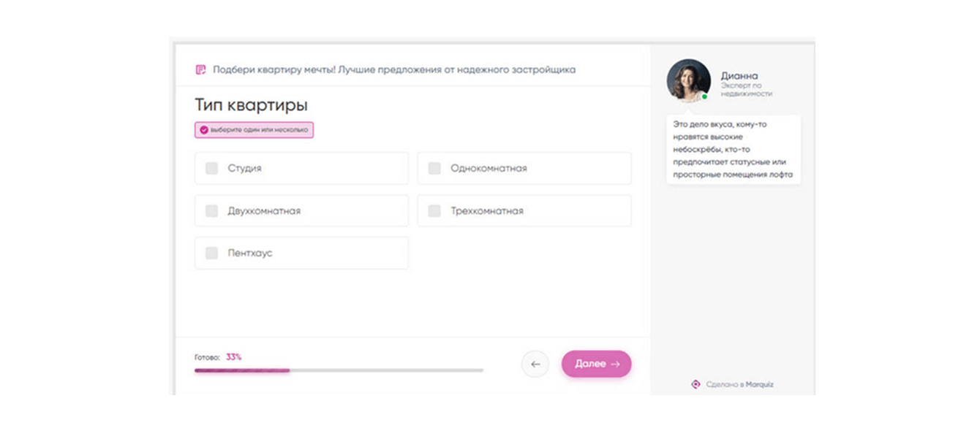
Task: Enable the Трехкомнатная checkbox
Action: (x=434, y=210)
